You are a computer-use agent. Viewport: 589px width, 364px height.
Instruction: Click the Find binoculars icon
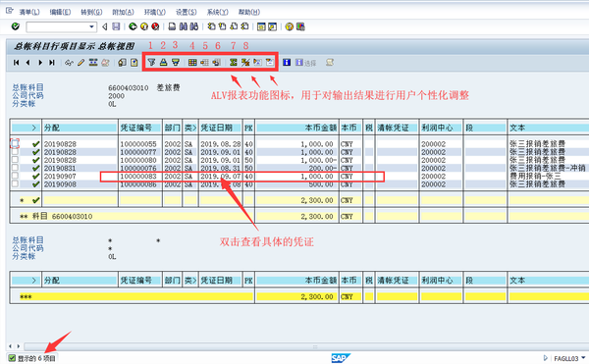coord(183,26)
